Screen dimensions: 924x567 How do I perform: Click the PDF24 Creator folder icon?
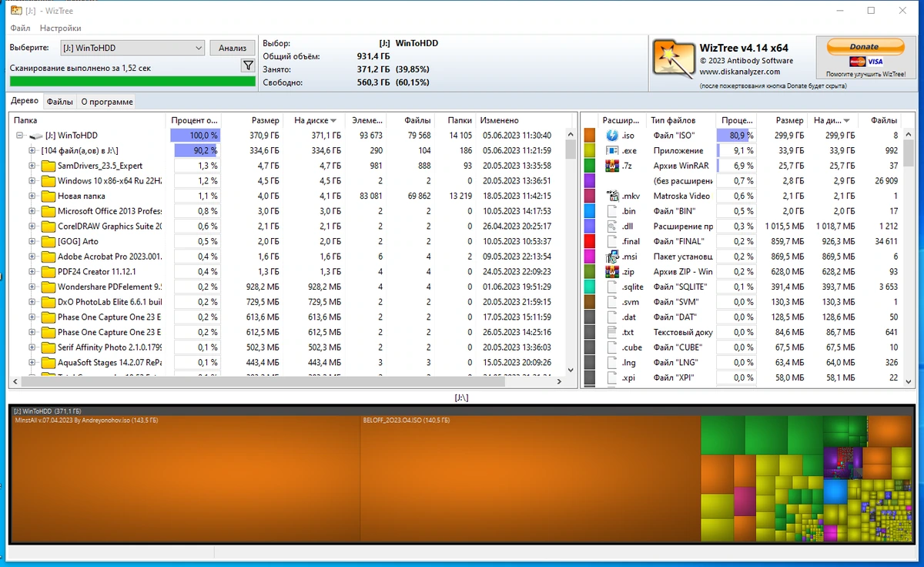pyautogui.click(x=48, y=272)
